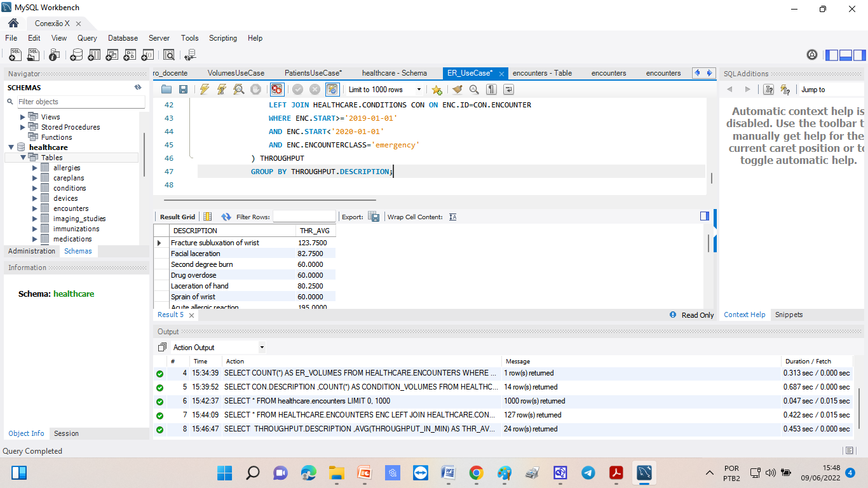Rollback transaction X icon
The height and width of the screenshot is (488, 868).
click(x=315, y=90)
